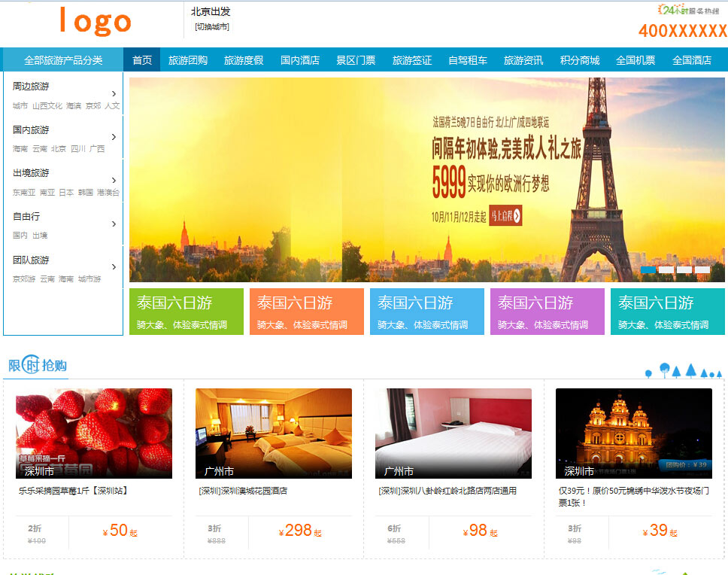Open the 全部旅游产品分类 menu
Viewport: 728px width, 575px height.
(x=62, y=59)
